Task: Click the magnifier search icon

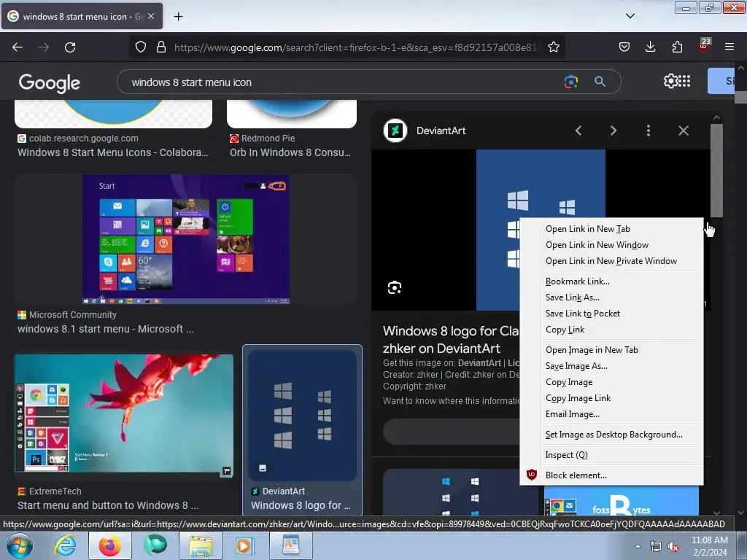Action: [600, 82]
